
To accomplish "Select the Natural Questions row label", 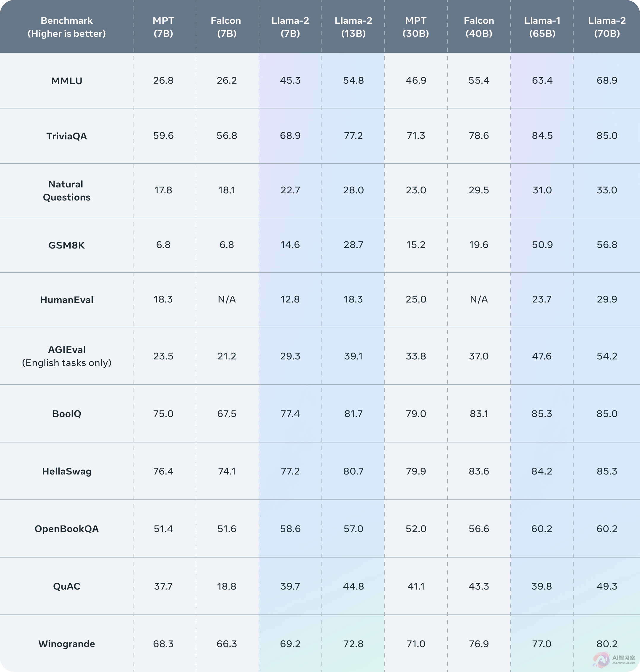I will click(66, 191).
